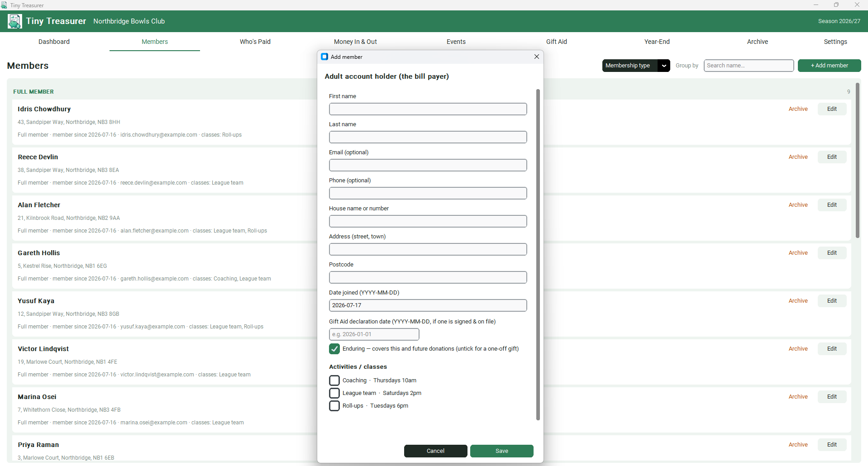The image size is (868, 466).
Task: Archive Marina Osei
Action: click(798, 397)
